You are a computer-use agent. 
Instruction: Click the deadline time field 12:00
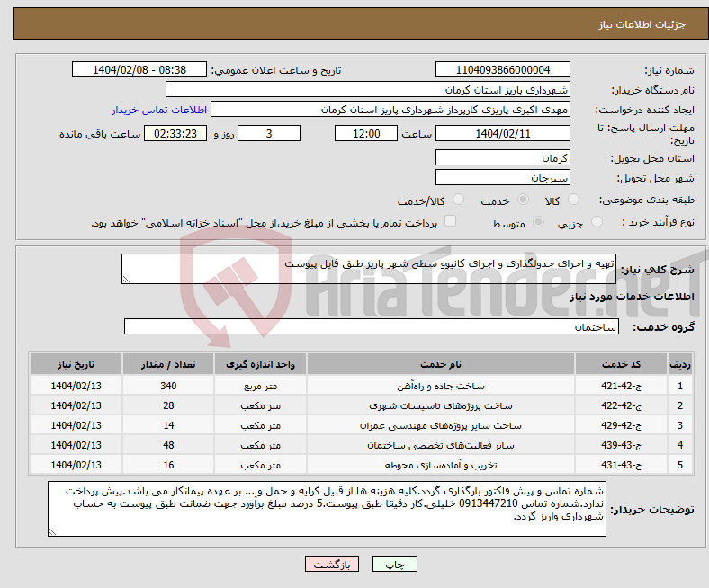coord(366,133)
